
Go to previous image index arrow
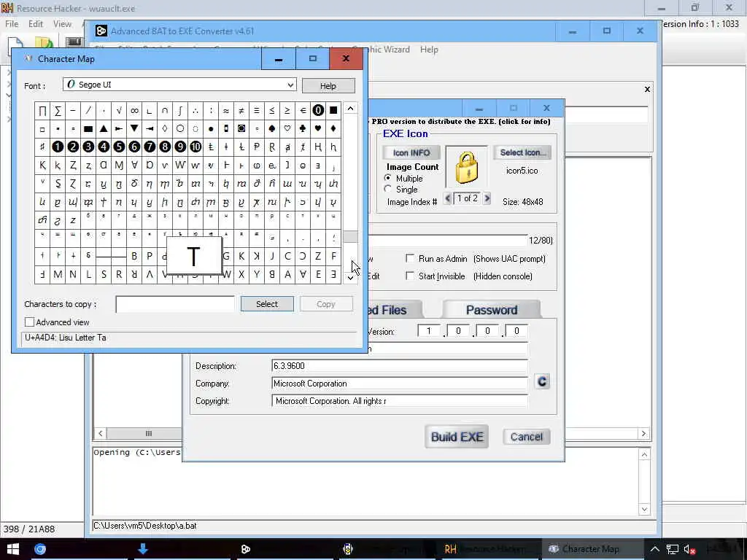[447, 198]
